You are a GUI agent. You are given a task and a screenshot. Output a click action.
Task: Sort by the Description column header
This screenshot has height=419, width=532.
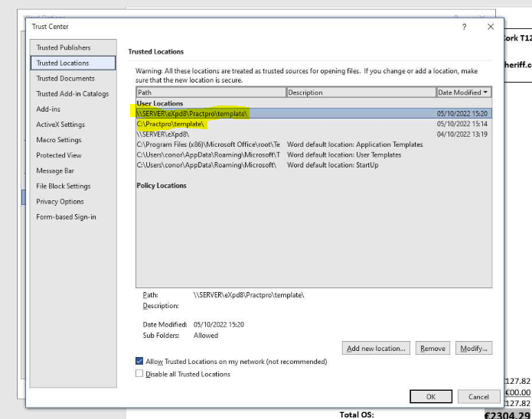pyautogui.click(x=360, y=93)
